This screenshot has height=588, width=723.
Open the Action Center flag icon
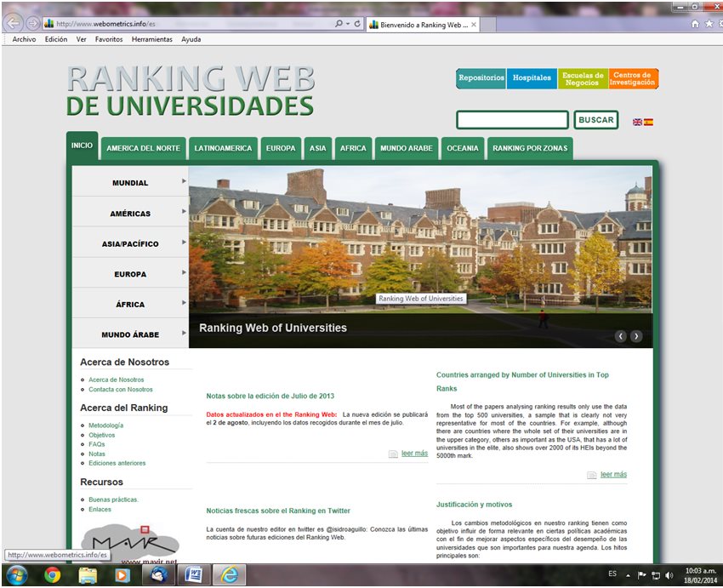(x=641, y=575)
